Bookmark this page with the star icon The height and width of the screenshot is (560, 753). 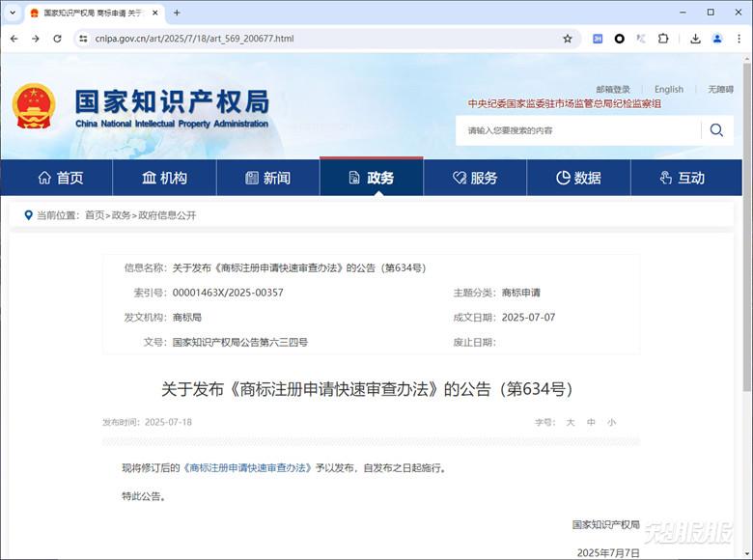click(x=568, y=39)
